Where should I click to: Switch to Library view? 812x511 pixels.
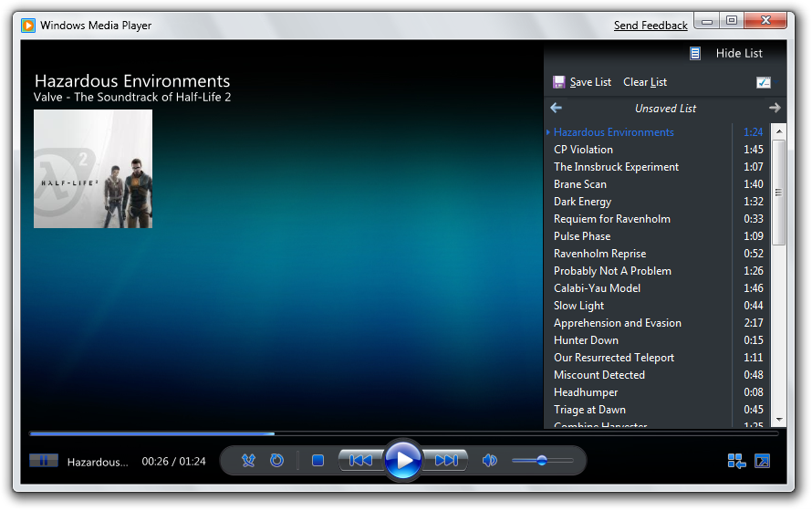pyautogui.click(x=736, y=461)
